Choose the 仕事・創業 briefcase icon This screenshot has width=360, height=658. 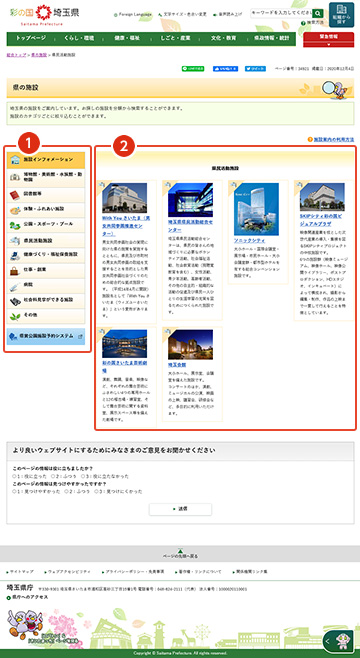coord(15,270)
